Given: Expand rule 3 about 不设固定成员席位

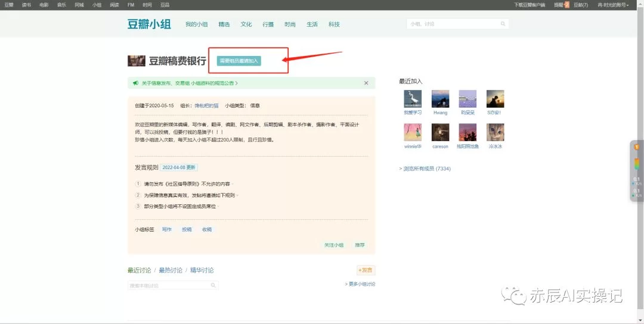Looking at the screenshot, I should coord(180,206).
